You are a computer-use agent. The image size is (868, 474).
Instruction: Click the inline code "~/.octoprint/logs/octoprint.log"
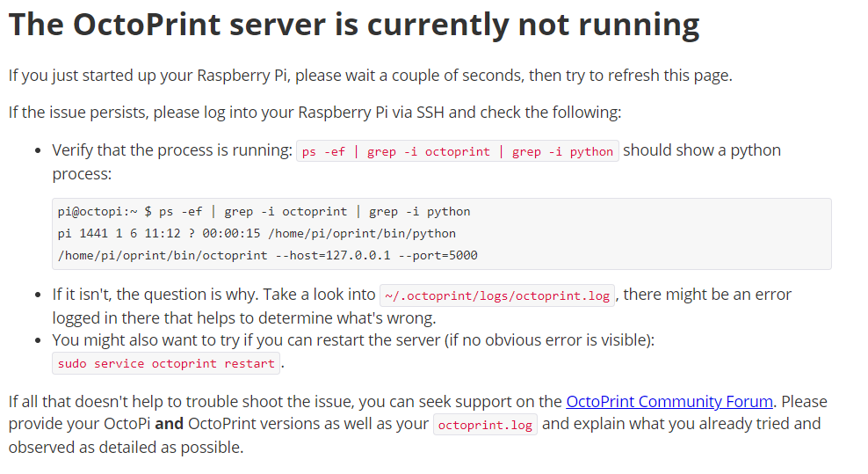(x=497, y=295)
